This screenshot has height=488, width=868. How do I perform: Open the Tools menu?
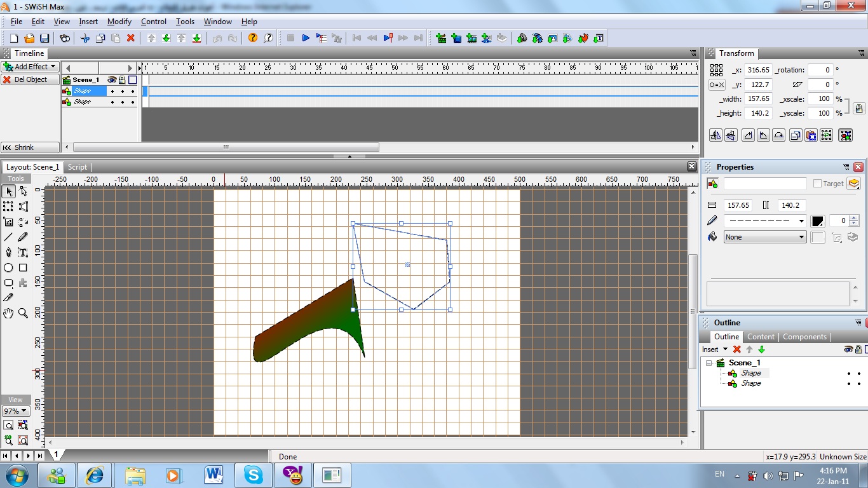(186, 22)
